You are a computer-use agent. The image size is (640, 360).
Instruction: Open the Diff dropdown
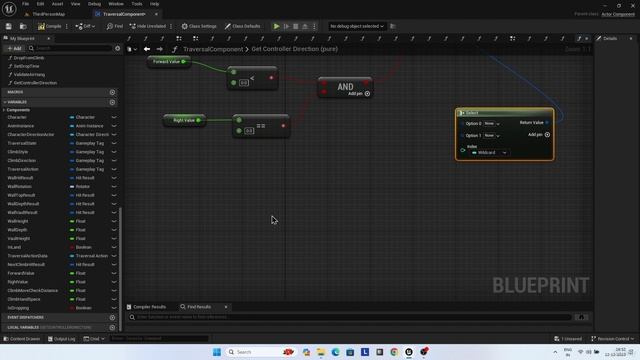coord(85,26)
